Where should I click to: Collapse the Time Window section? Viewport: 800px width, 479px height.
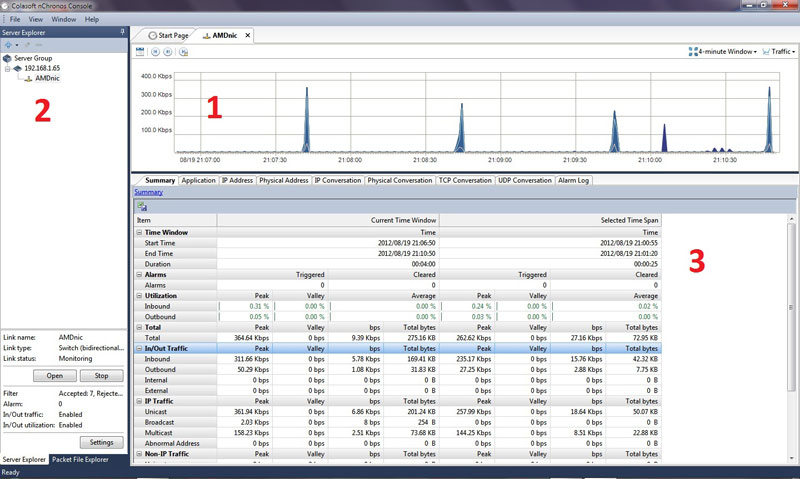(x=139, y=233)
